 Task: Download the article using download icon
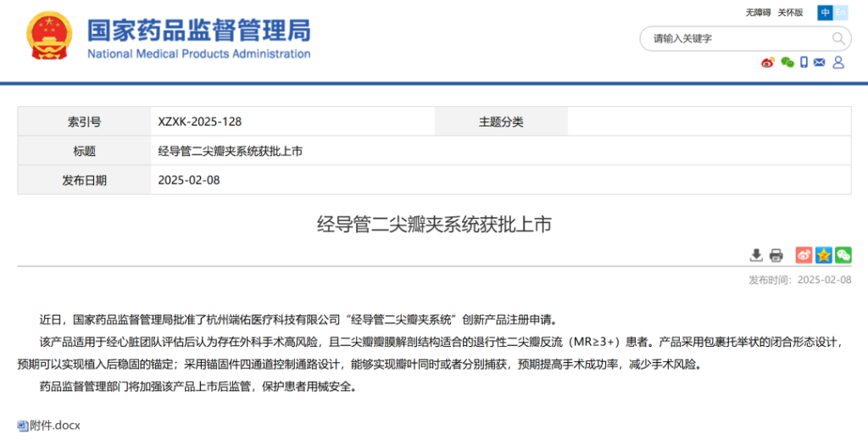(x=756, y=255)
